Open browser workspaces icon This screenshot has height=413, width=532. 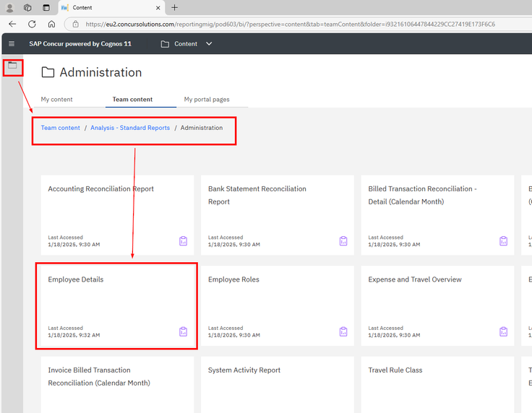[27, 7]
